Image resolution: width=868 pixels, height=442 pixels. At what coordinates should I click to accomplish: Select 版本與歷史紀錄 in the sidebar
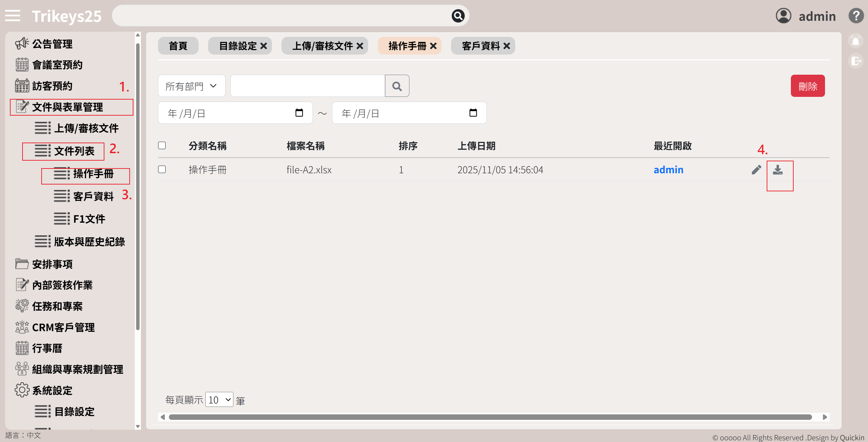click(89, 242)
